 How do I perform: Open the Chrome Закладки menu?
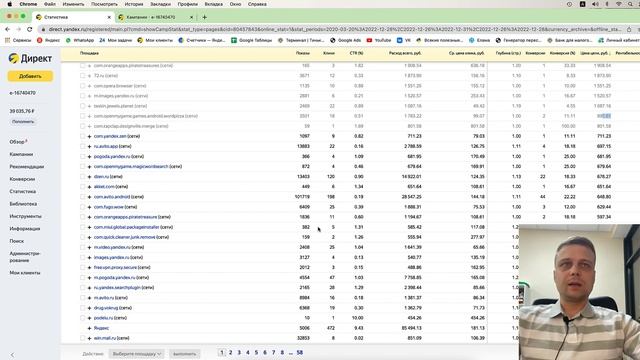160,4
